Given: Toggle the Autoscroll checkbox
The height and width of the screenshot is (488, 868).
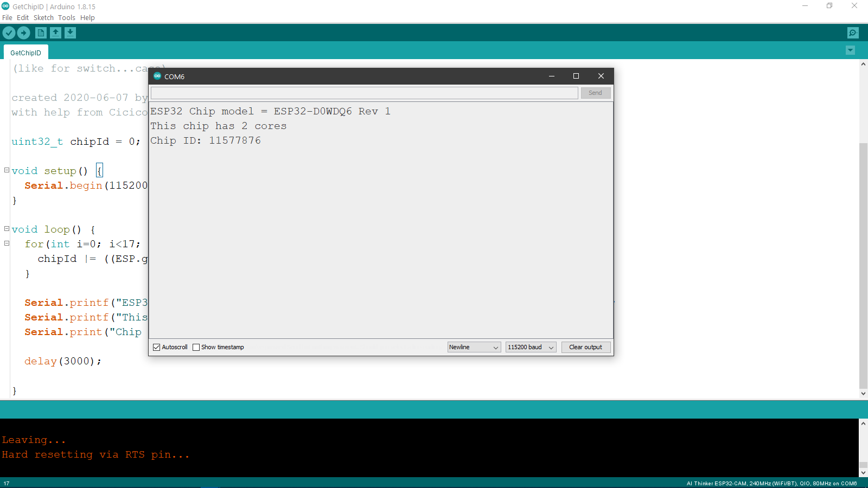Looking at the screenshot, I should click(x=157, y=347).
